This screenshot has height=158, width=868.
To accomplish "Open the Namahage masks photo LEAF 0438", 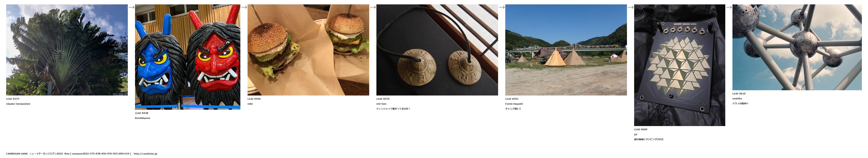I will point(188,57).
